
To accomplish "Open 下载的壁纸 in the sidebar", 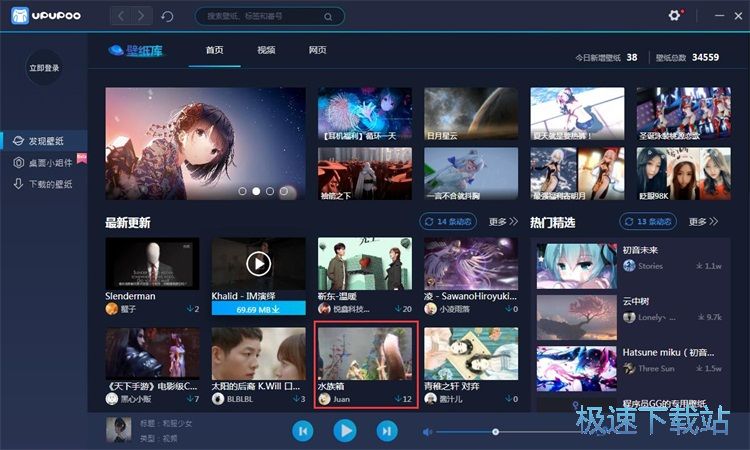I will (x=44, y=184).
